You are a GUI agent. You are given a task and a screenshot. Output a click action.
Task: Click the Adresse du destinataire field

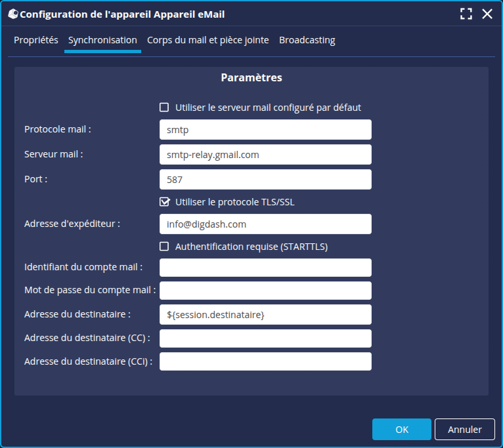pyautogui.click(x=265, y=315)
